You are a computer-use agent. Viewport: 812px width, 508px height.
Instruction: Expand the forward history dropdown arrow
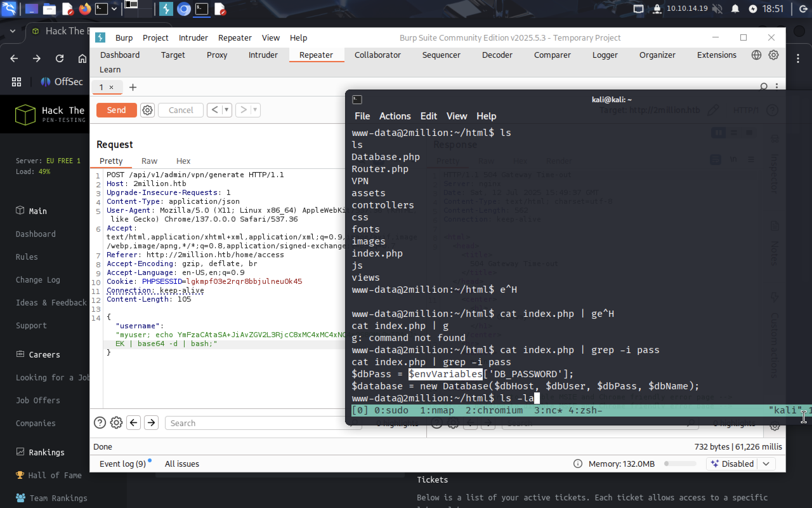pos(255,110)
